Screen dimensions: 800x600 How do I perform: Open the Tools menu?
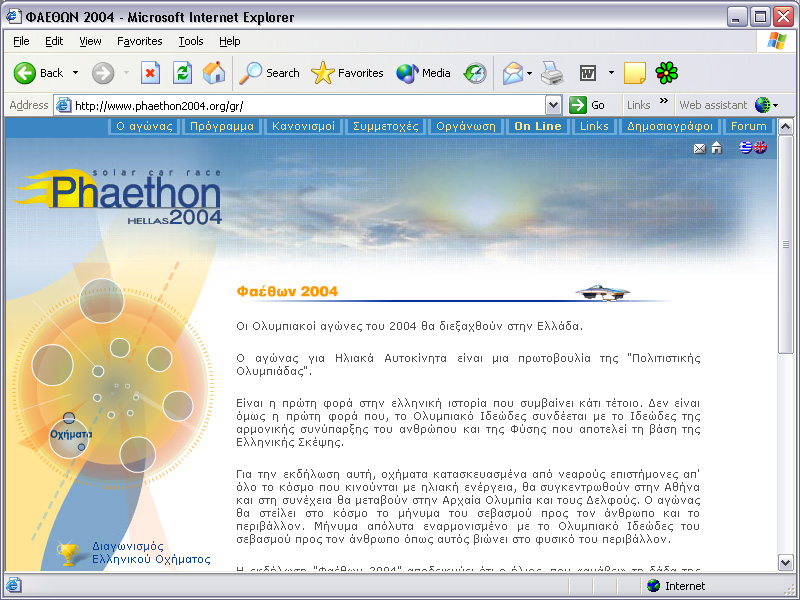(191, 41)
